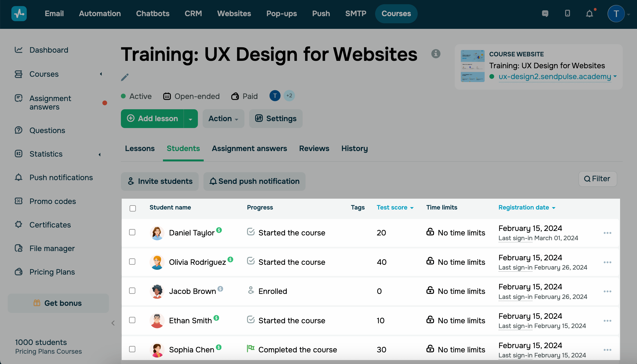Open the CRM menu in top navigation

[x=193, y=13]
